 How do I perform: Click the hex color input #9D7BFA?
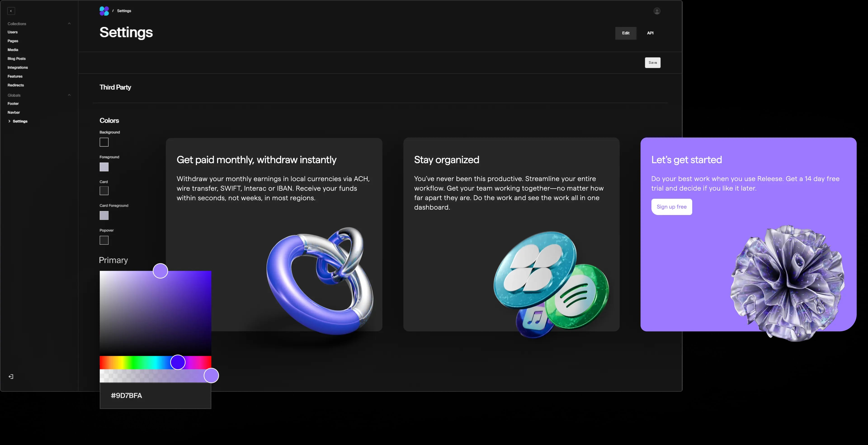point(155,396)
